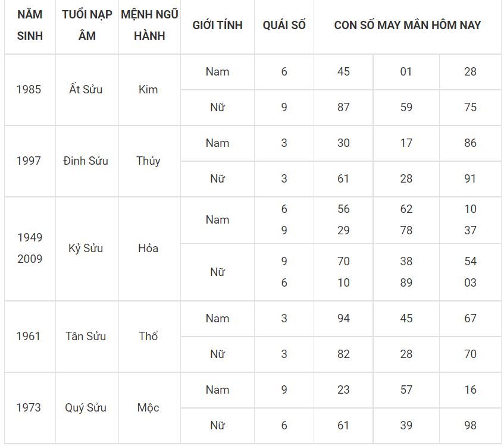Select the Thổ element cell
This screenshot has width=504, height=446.
[x=148, y=337]
